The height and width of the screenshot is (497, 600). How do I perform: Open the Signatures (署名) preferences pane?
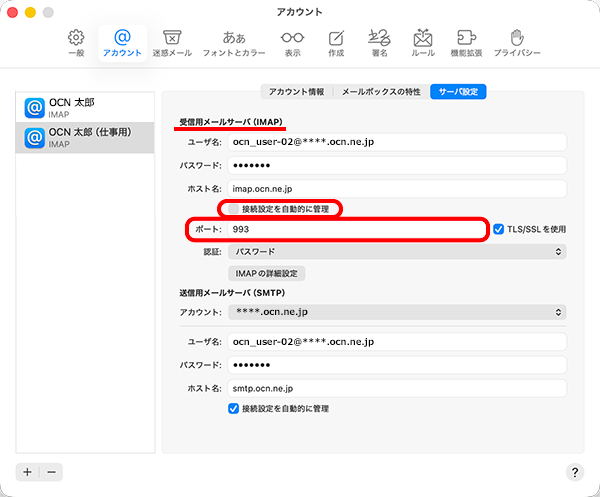point(379,43)
